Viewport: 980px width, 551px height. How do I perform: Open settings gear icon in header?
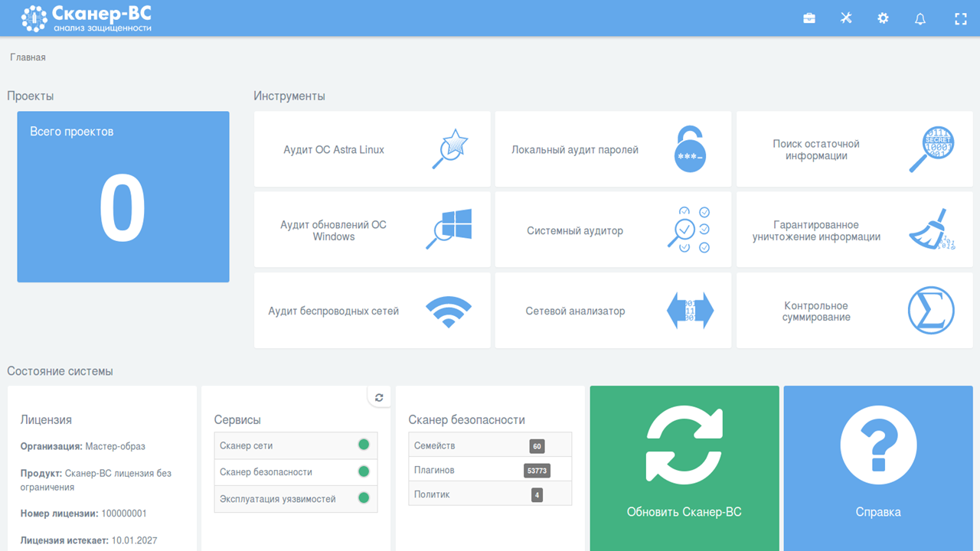(883, 18)
